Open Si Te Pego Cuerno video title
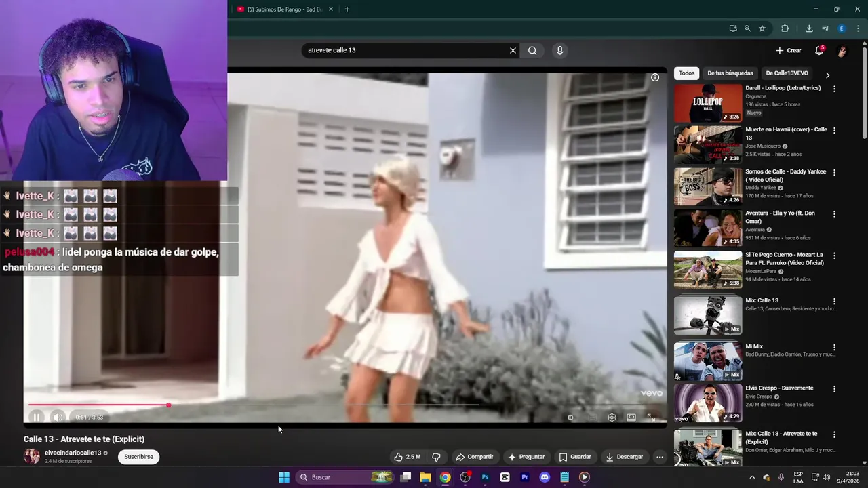Image resolution: width=868 pixels, height=488 pixels. pos(785,259)
